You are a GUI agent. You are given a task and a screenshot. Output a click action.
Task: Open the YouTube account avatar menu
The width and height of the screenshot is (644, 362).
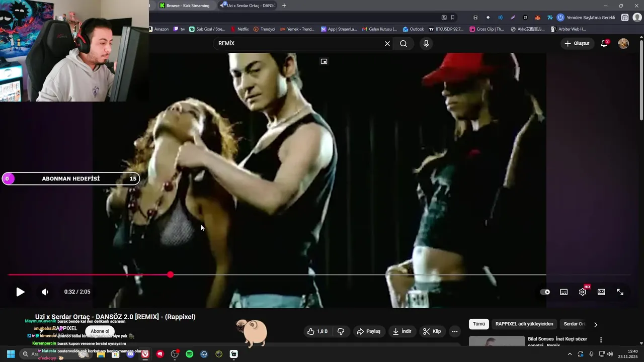pos(623,44)
